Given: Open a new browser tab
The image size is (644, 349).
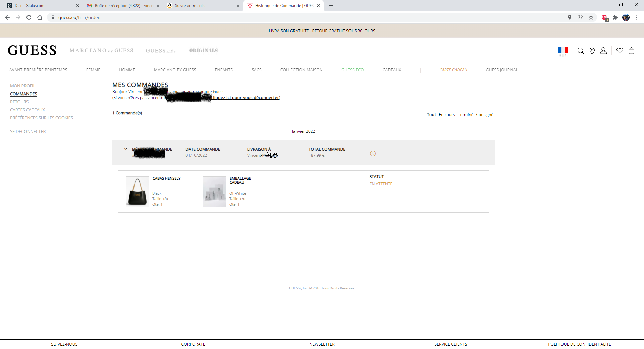Looking at the screenshot, I should [331, 6].
